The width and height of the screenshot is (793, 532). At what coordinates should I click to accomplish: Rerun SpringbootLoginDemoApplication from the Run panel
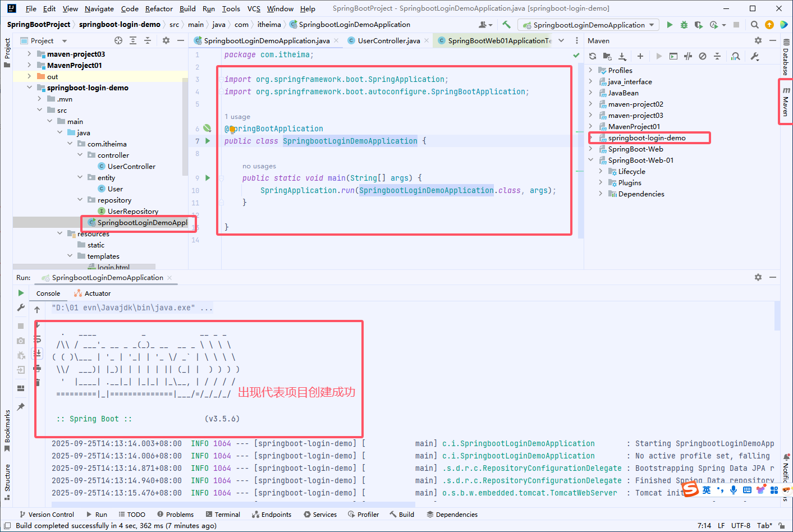(21, 292)
